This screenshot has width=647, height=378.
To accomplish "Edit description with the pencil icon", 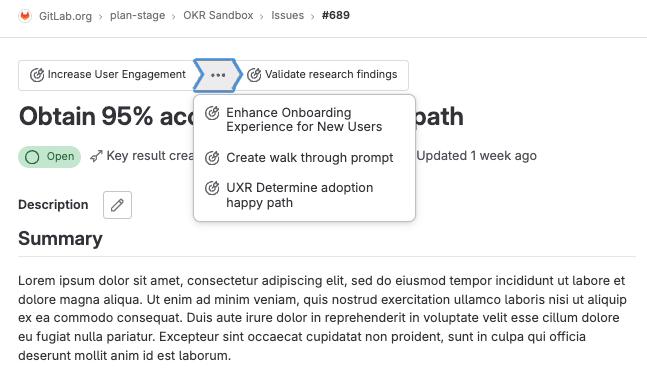I will click(118, 205).
